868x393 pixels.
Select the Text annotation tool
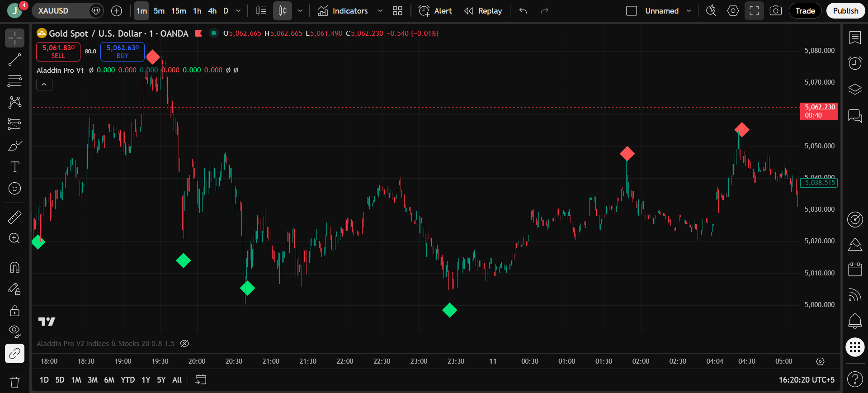tap(14, 167)
